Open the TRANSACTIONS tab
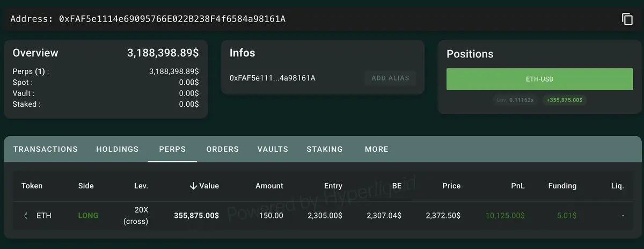644x249 pixels. click(46, 149)
